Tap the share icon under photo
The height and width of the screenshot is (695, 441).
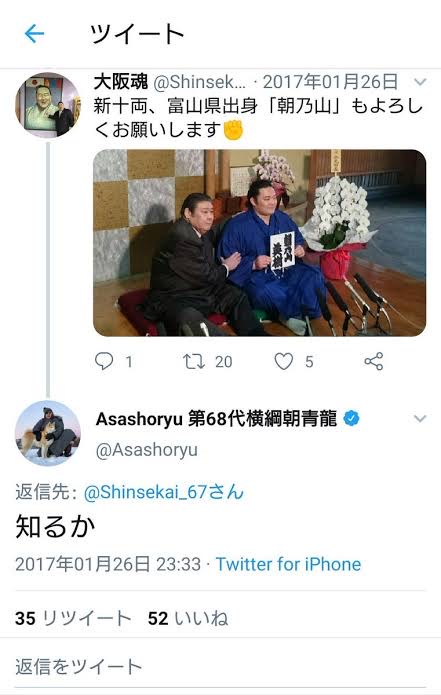[x=374, y=361]
